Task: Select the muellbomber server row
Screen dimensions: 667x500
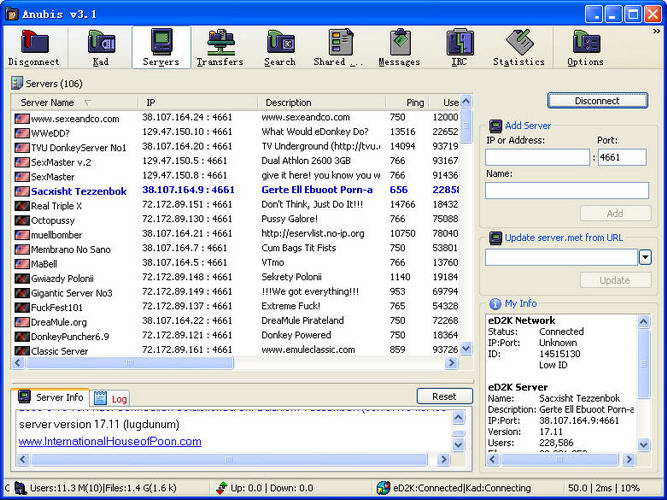Action: 236,234
